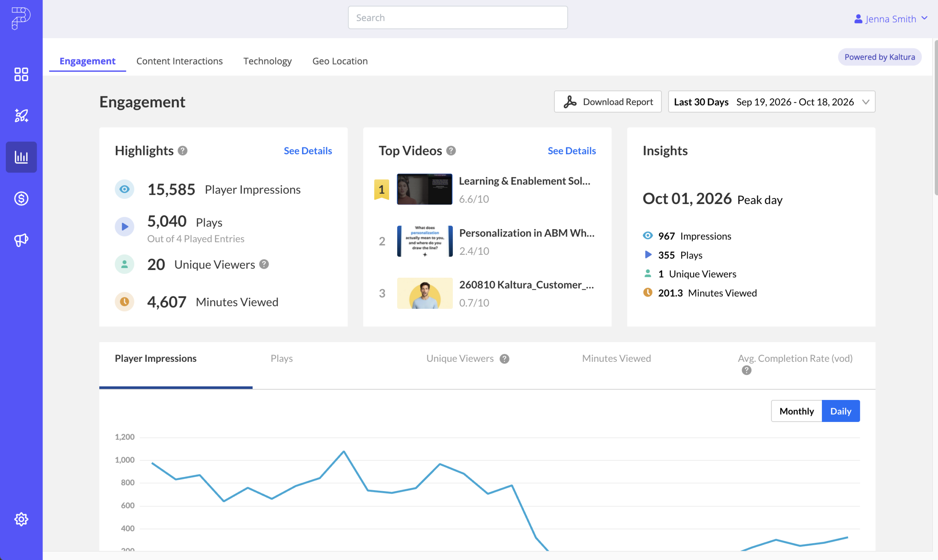
Task: Show the Plays chart tab
Action: (282, 358)
